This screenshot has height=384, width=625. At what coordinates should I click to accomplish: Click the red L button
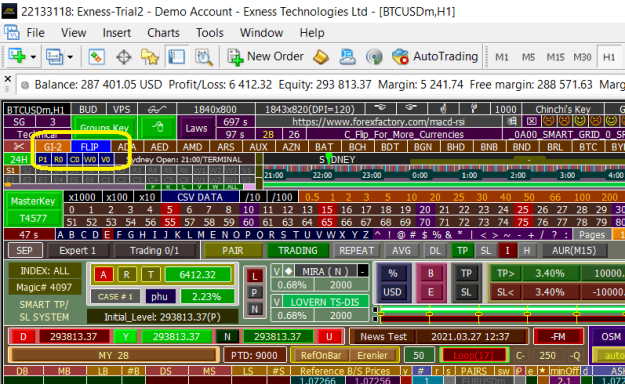255,276
